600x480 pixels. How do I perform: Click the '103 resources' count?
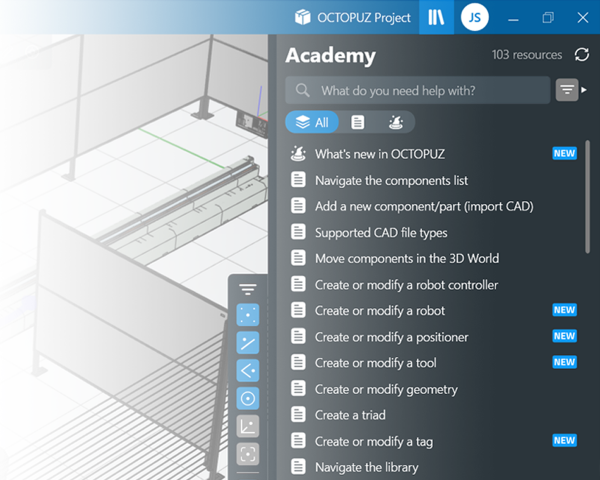(527, 55)
